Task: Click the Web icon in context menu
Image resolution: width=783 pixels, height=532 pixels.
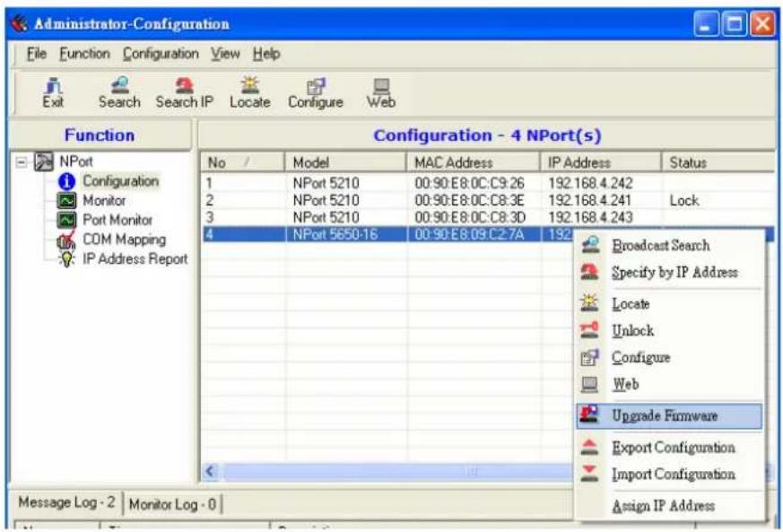Action: click(x=590, y=384)
